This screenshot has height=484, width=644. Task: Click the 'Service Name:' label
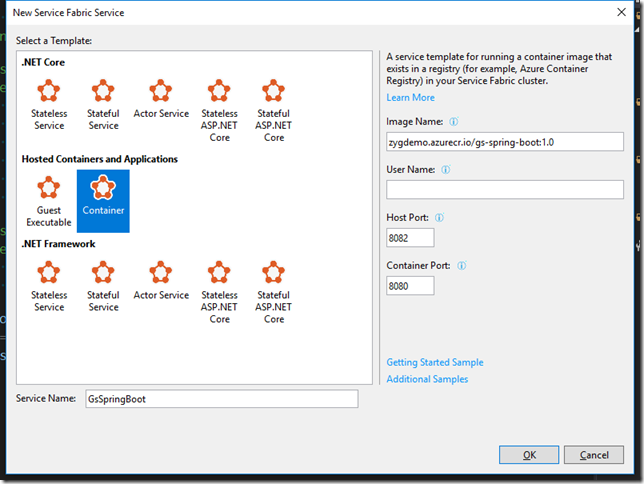46,399
